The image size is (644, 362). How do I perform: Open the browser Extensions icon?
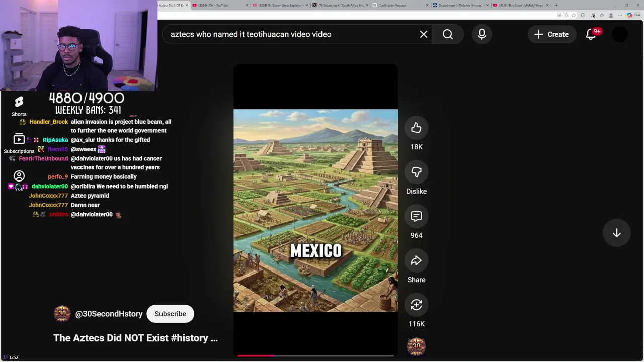tap(583, 15)
